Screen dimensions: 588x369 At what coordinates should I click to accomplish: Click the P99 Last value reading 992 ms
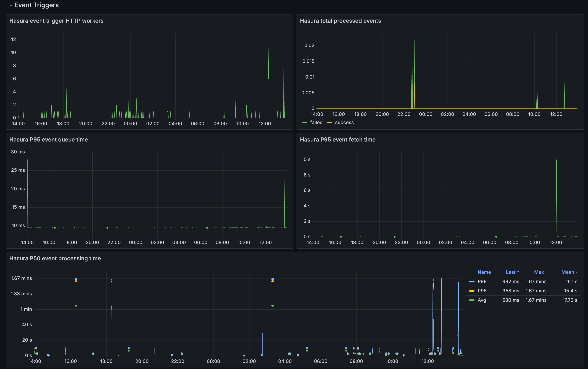(x=510, y=281)
